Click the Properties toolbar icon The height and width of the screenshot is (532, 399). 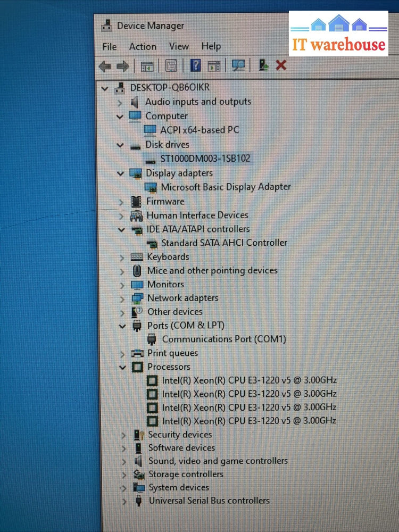point(171,66)
